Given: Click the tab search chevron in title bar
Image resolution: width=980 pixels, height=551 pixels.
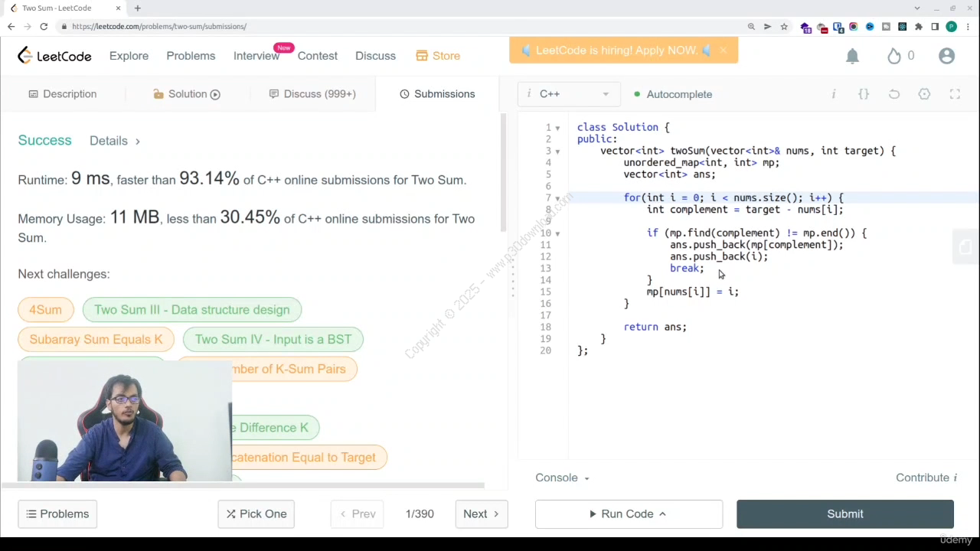Looking at the screenshot, I should pos(917,8).
